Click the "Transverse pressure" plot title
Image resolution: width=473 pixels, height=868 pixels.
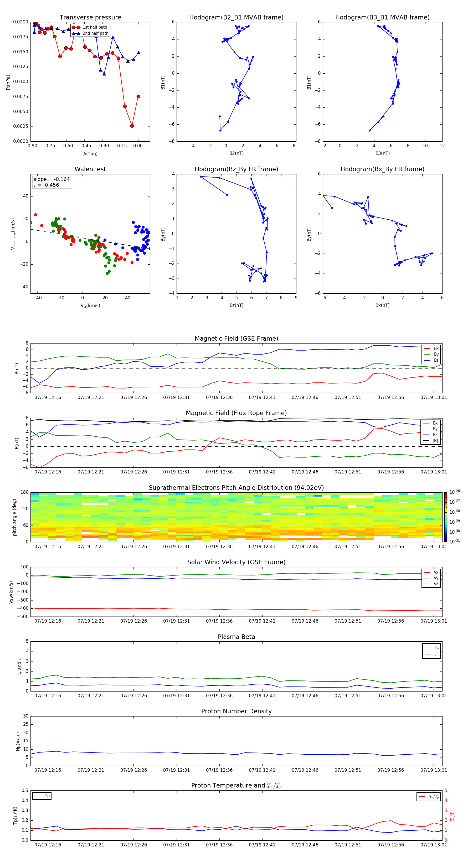tap(90, 18)
